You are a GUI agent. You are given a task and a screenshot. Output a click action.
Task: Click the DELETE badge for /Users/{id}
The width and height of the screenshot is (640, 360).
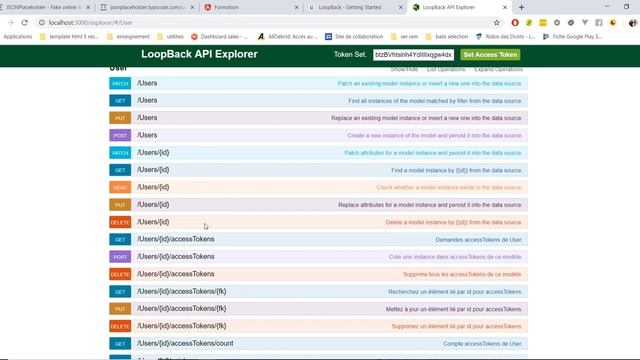pos(120,222)
